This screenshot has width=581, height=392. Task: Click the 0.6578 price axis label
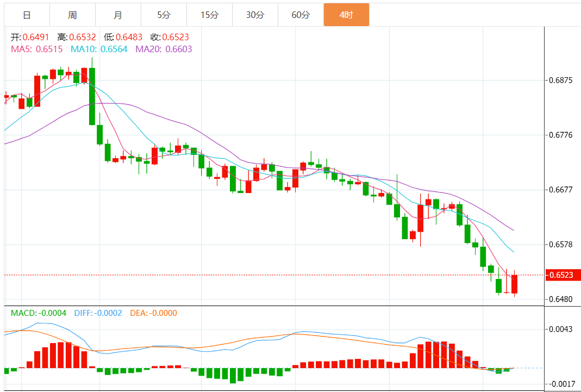560,245
